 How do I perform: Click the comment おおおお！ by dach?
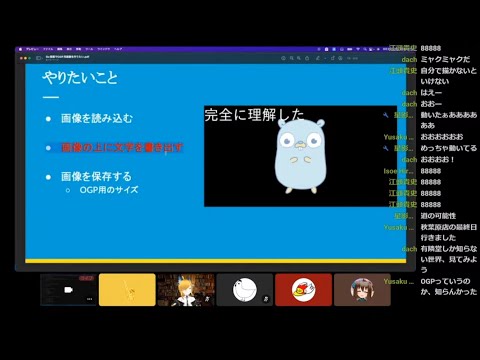[437, 159]
